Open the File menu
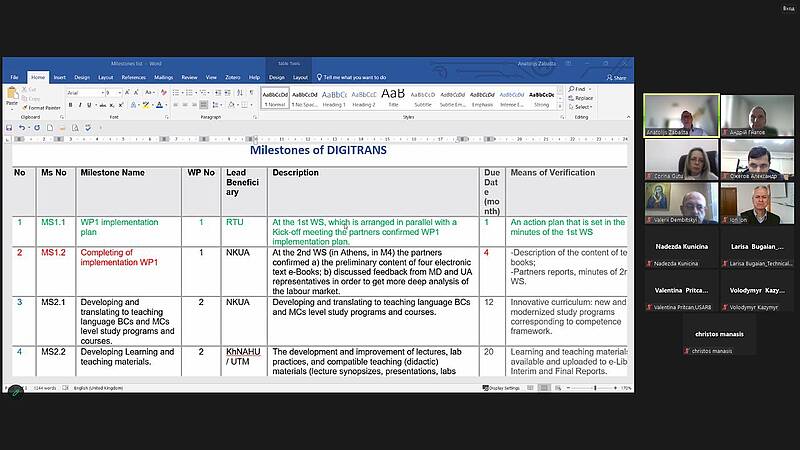Image resolution: width=800 pixels, height=450 pixels. 14,78
